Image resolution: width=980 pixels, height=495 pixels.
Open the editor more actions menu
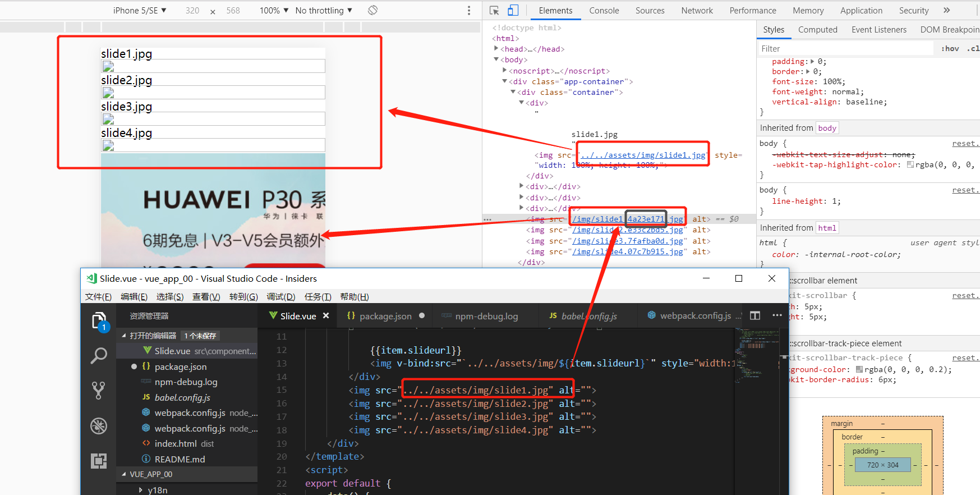[777, 315]
